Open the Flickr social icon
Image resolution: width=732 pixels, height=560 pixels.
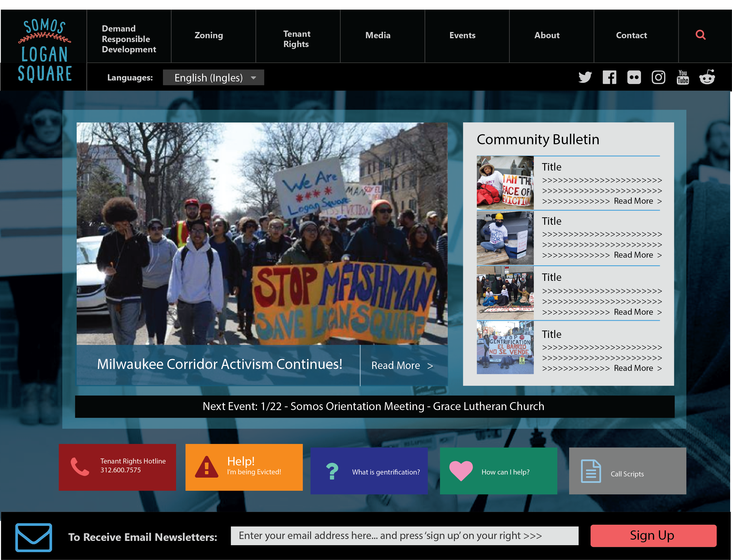point(634,77)
